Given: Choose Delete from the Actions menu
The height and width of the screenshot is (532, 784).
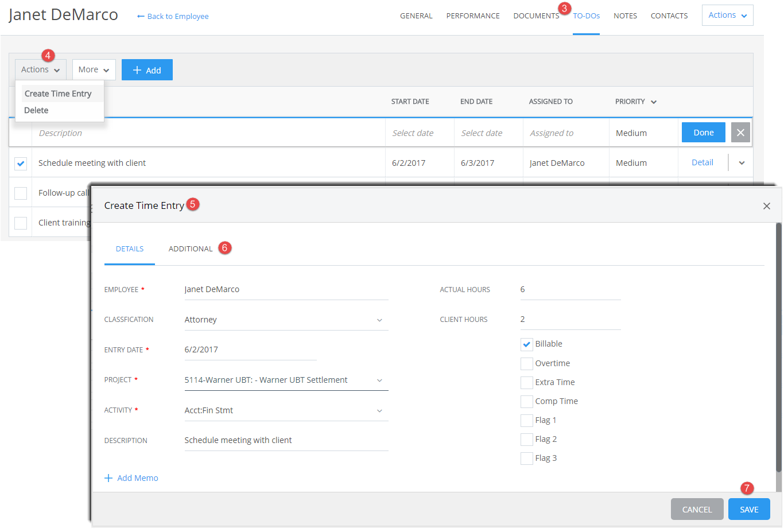Looking at the screenshot, I should pyautogui.click(x=36, y=110).
